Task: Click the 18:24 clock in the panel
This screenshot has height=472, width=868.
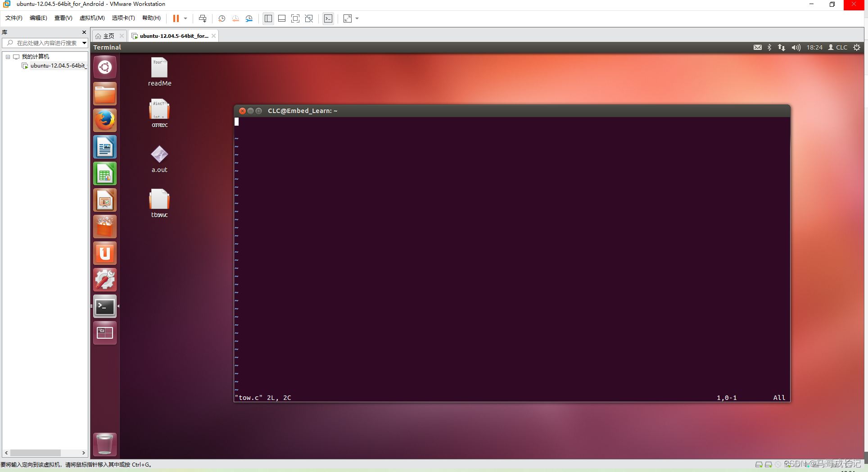Action: [x=814, y=47]
